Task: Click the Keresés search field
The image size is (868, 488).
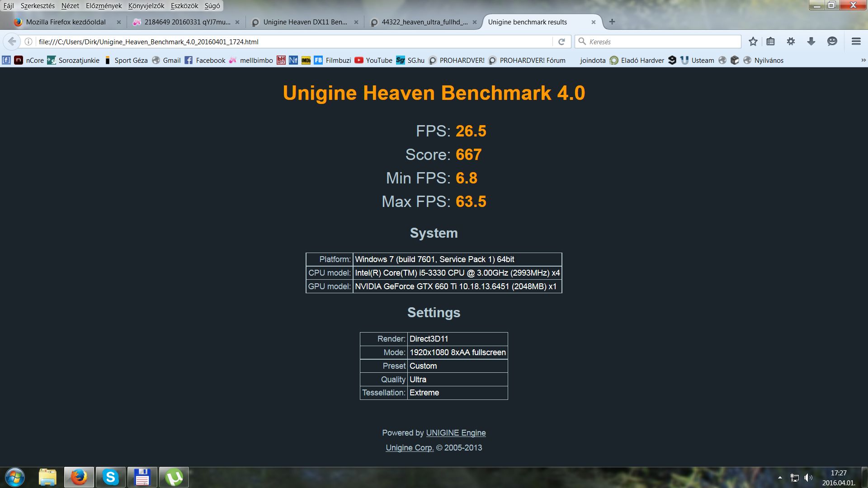Action: pos(658,42)
